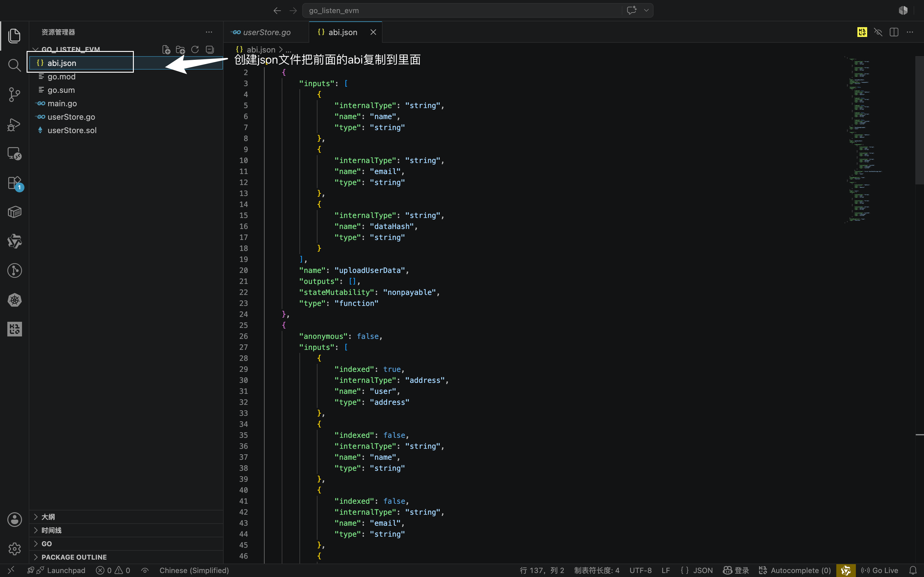
Task: Split the editor to the right
Action: pyautogui.click(x=894, y=32)
